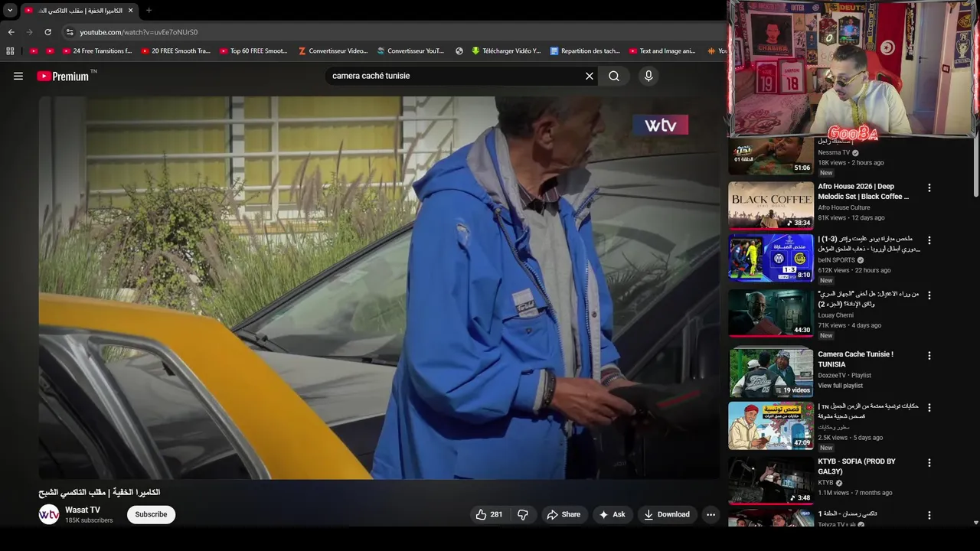This screenshot has width=980, height=551.
Task: Open the Black Coffee Afro House thumbnail
Action: tap(771, 205)
